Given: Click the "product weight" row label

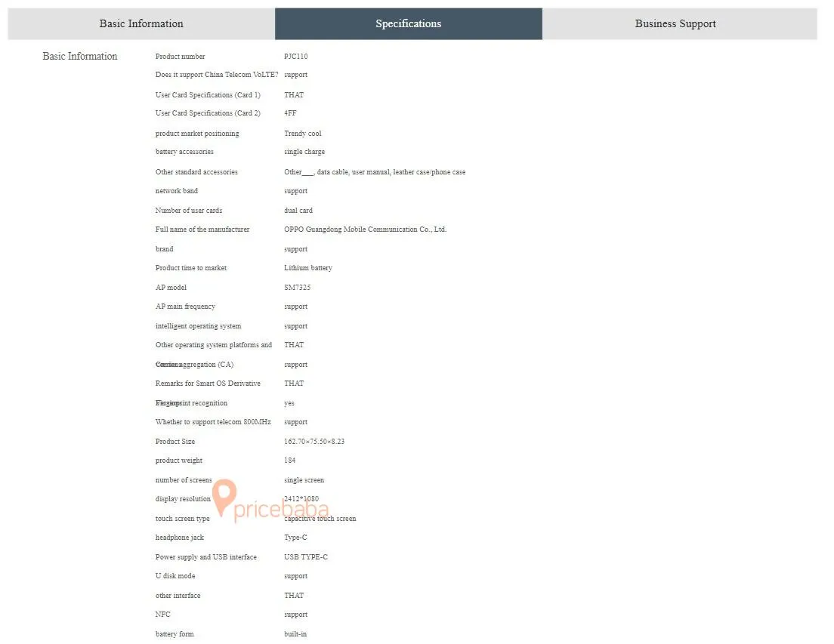Looking at the screenshot, I should (x=178, y=461).
